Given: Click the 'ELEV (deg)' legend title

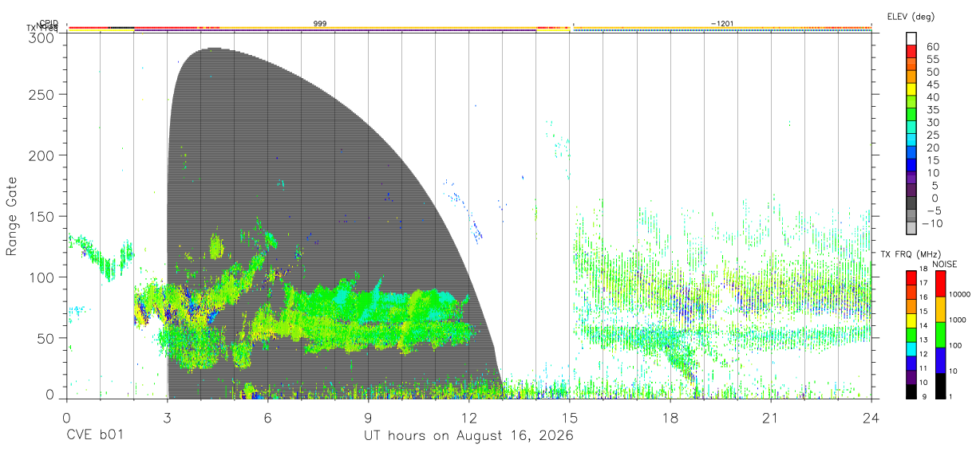Looking at the screenshot, I should coord(911,16).
